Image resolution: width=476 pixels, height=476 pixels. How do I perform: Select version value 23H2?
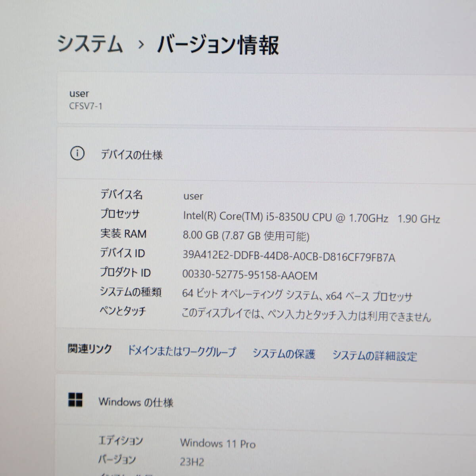192,462
